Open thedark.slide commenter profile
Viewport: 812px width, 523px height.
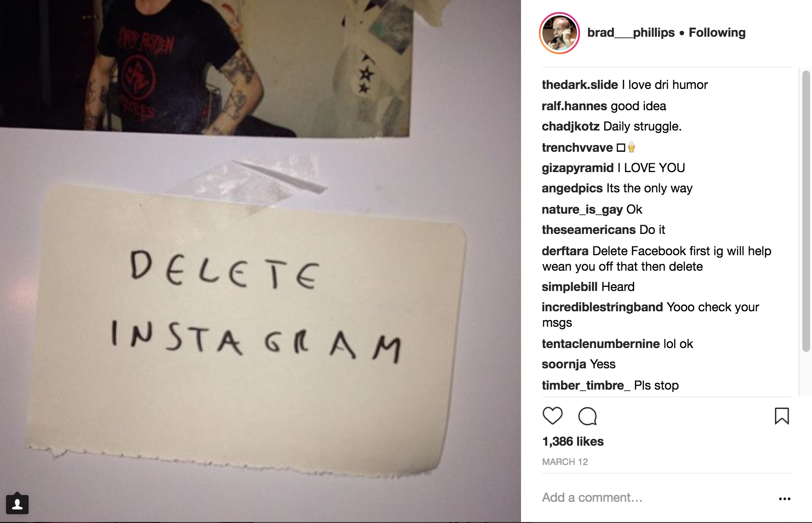[x=580, y=85]
